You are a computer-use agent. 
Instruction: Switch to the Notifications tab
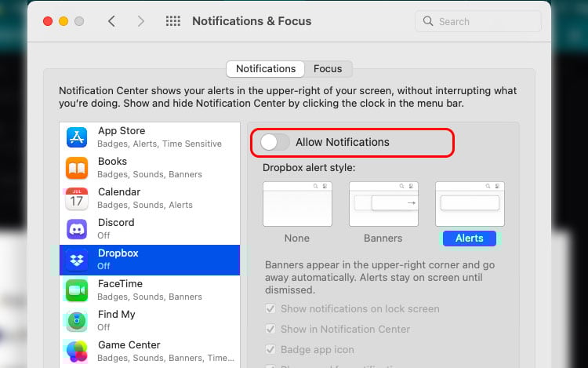[x=266, y=69]
